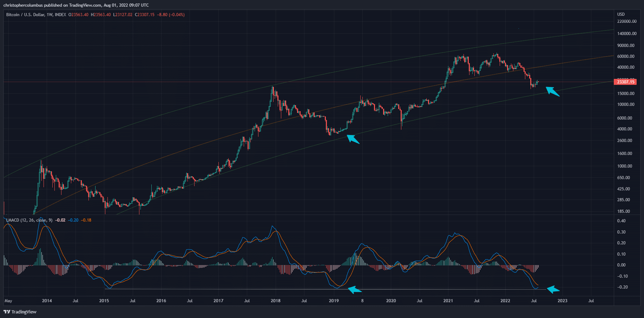Viewport: 644px width, 318px height.
Task: Click the 2022 label on time axis
Action: click(x=505, y=301)
